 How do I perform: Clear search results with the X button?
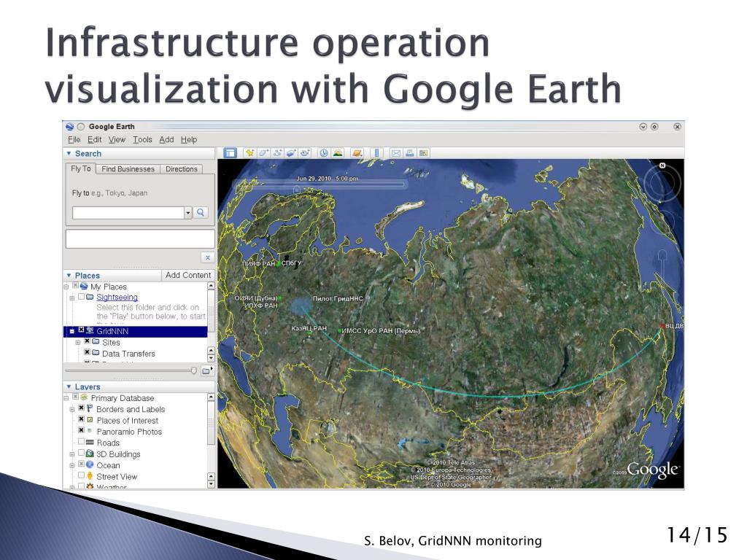tap(208, 257)
